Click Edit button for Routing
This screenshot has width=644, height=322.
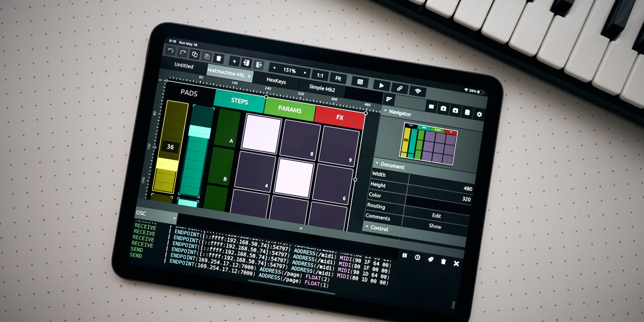tap(436, 215)
